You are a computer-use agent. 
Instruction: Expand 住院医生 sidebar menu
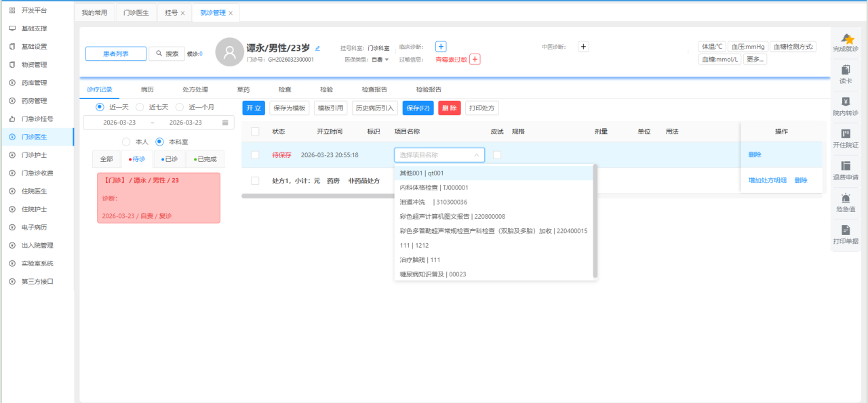pyautogui.click(x=34, y=191)
